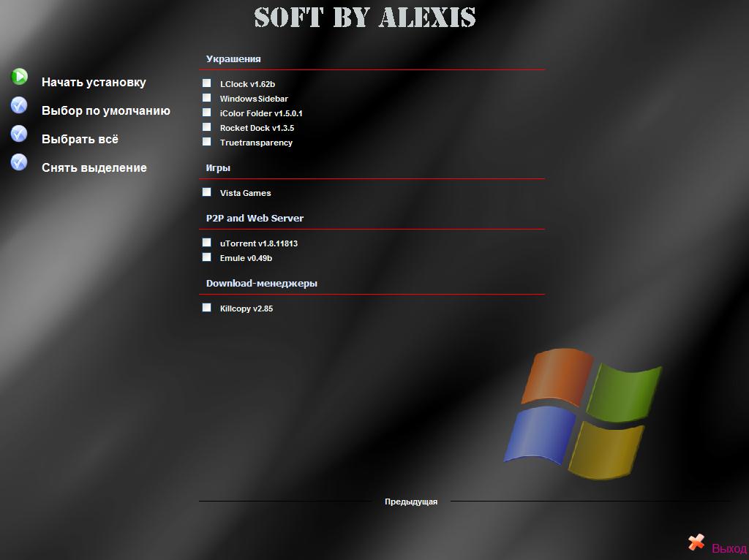Tick the LClock v1.62b checkbox
This screenshot has height=560, width=749.
coord(206,83)
